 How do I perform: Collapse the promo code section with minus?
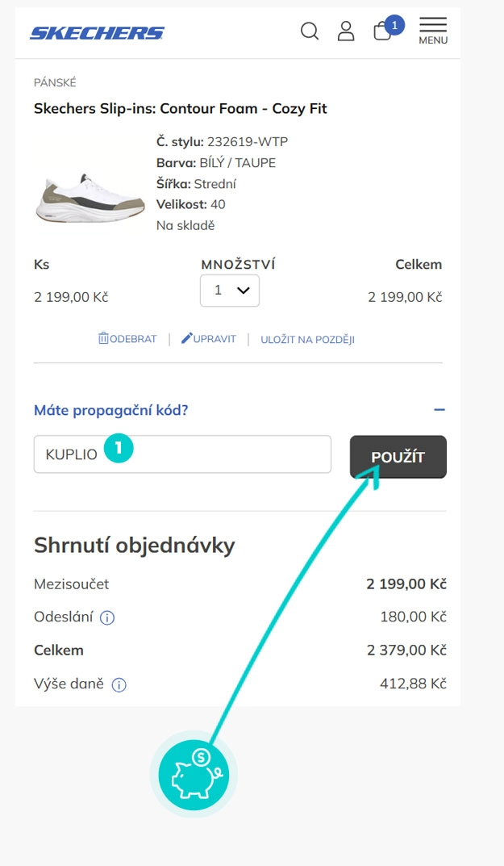[439, 410]
